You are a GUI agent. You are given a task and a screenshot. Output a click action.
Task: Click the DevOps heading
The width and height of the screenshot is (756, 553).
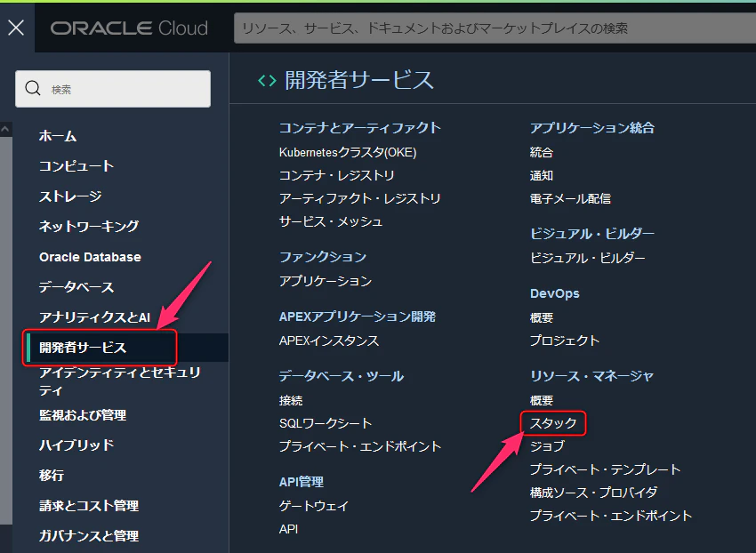(554, 293)
